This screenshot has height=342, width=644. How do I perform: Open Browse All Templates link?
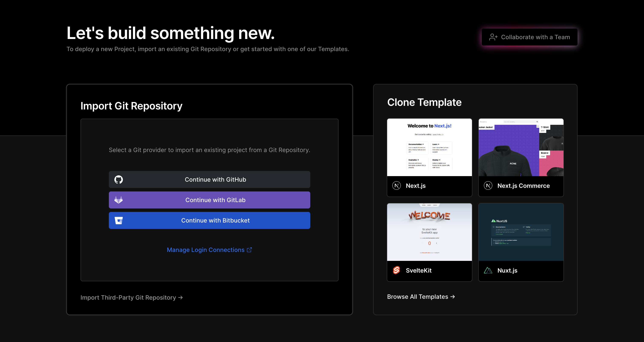421,297
